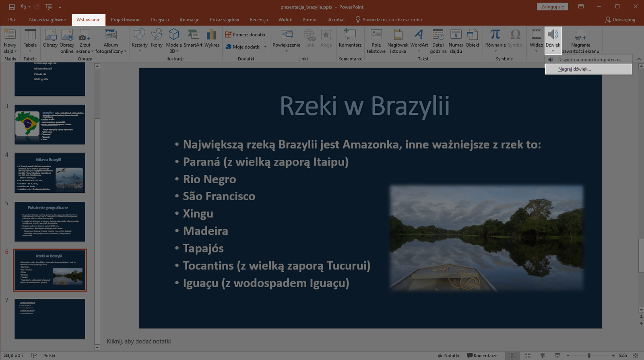Viewport: 644px width, 360px height.
Task: Select slide 5 thumbnail Położenie geograficzne
Action: click(x=50, y=221)
